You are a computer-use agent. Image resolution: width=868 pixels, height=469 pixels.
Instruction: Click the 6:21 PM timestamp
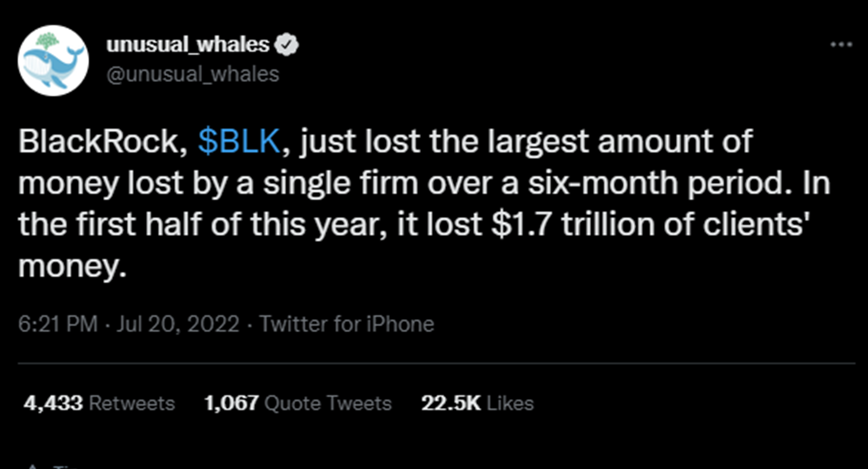coord(58,324)
